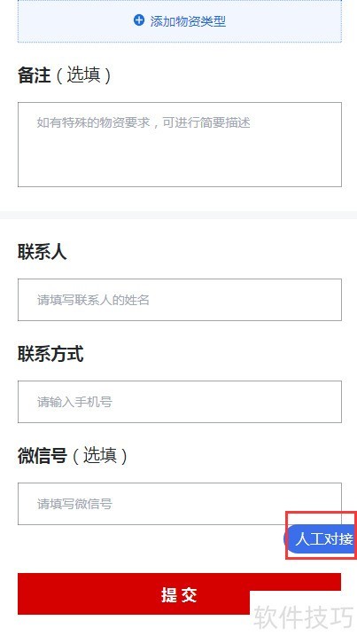Click the 微信号（选填）heading label
The width and height of the screenshot is (357, 644).
(x=73, y=455)
